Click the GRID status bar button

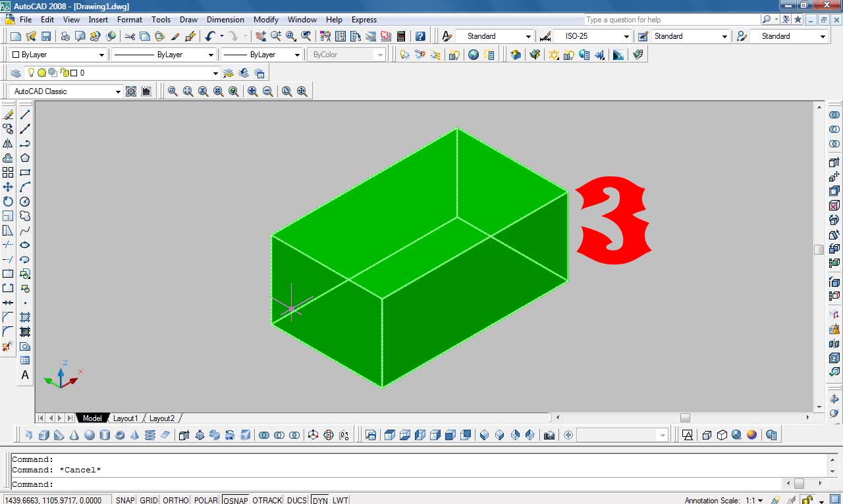tap(149, 500)
